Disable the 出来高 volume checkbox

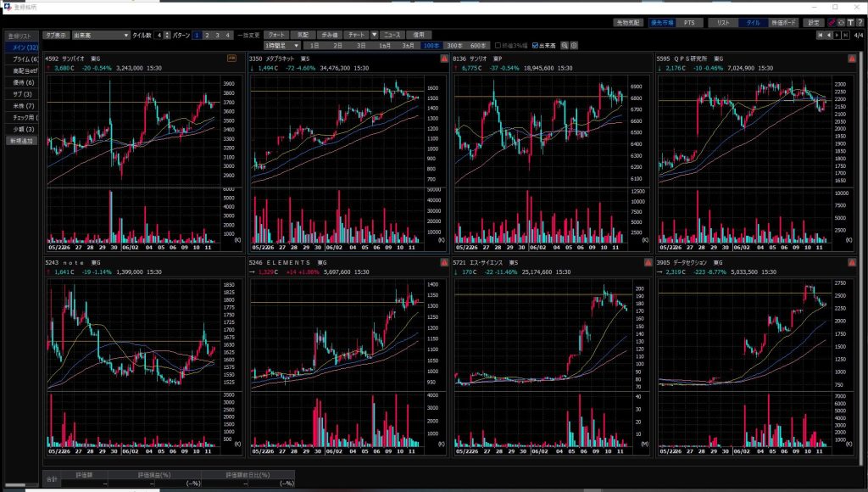pos(535,45)
